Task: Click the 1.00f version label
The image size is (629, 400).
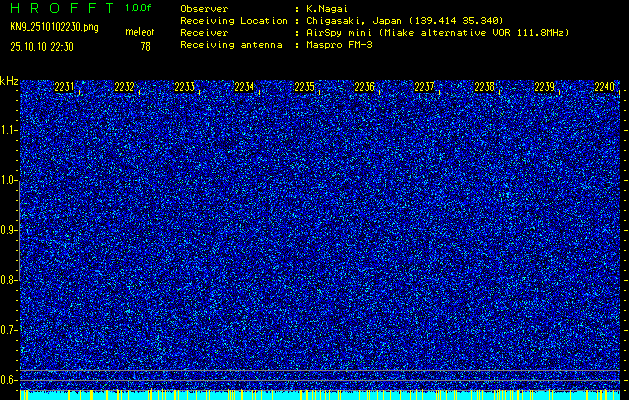Action: (139, 8)
